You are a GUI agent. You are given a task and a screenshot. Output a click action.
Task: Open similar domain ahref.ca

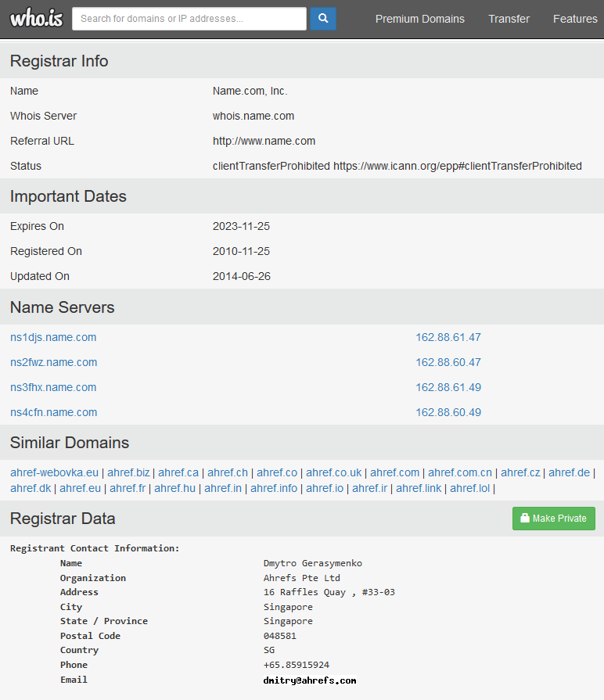tap(178, 472)
